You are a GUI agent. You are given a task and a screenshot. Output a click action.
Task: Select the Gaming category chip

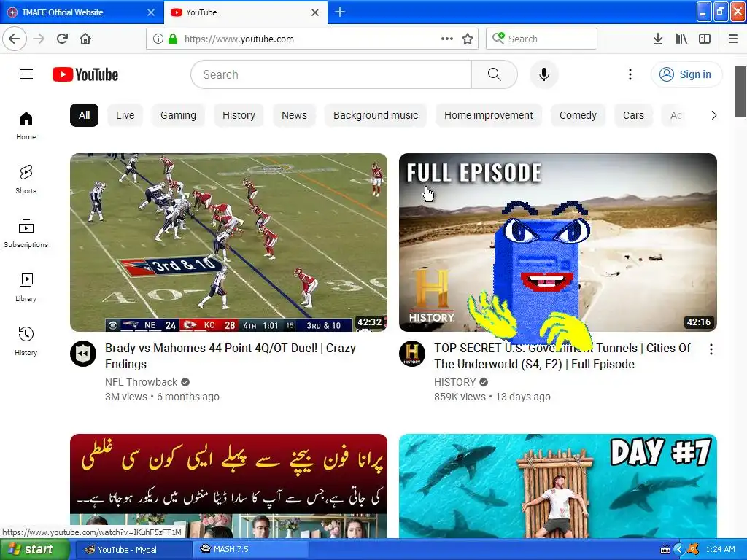pos(178,115)
